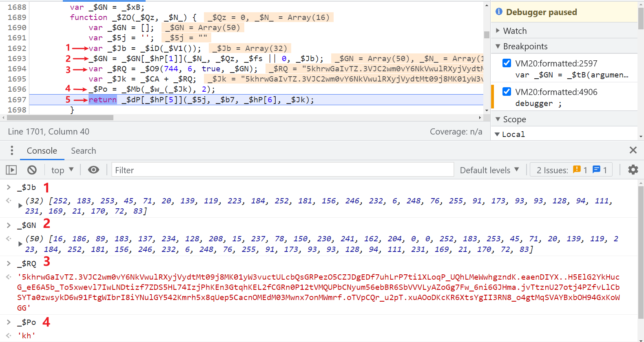Switch to the Console tab

click(42, 150)
